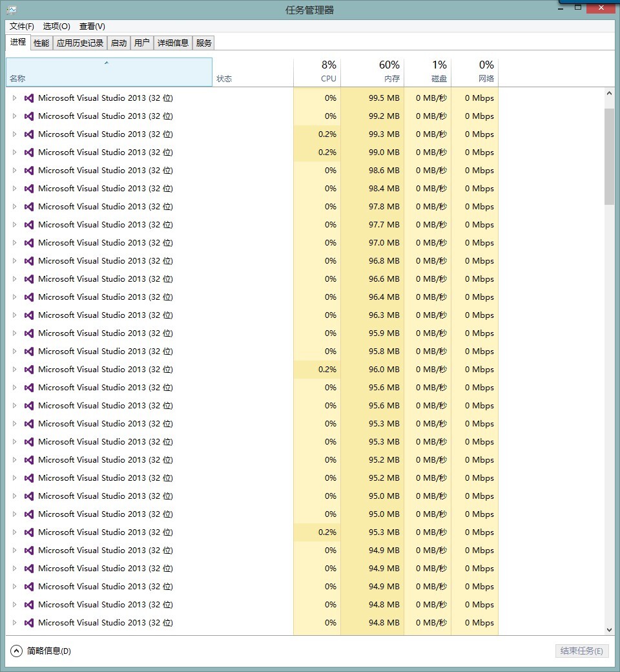The image size is (620, 672).
Task: Click the 96.8 MB memory value
Action: click(x=384, y=261)
